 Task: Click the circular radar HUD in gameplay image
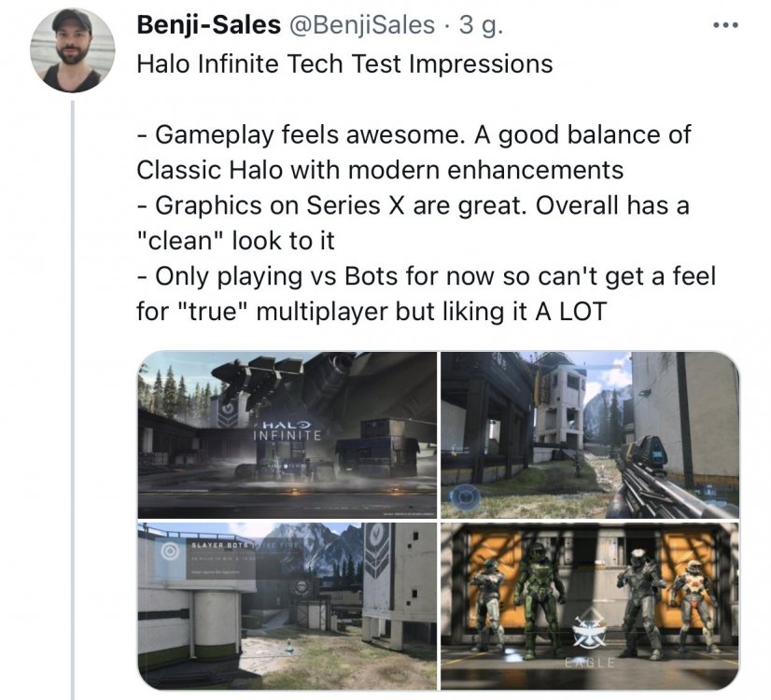coord(465,497)
